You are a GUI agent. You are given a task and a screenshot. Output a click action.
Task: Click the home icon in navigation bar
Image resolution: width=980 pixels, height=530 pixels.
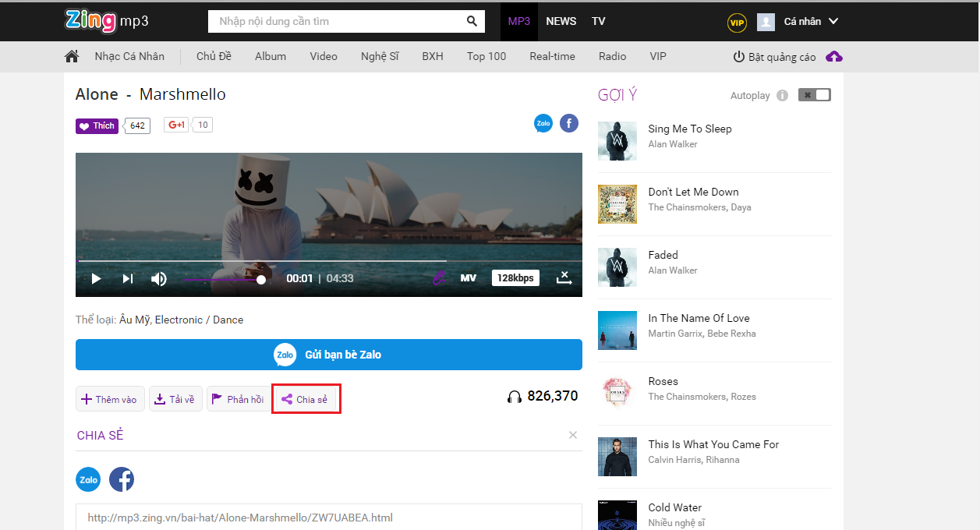coord(72,56)
